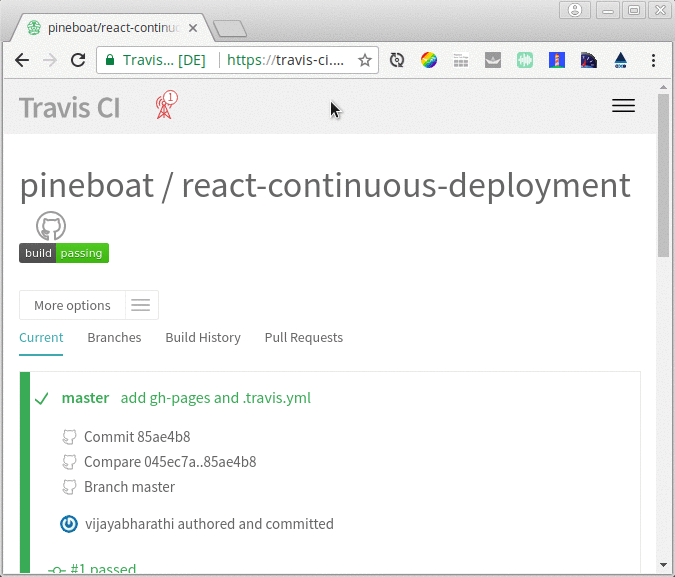Open the repository's GitHub octocat icon
675x577 pixels.
click(51, 226)
